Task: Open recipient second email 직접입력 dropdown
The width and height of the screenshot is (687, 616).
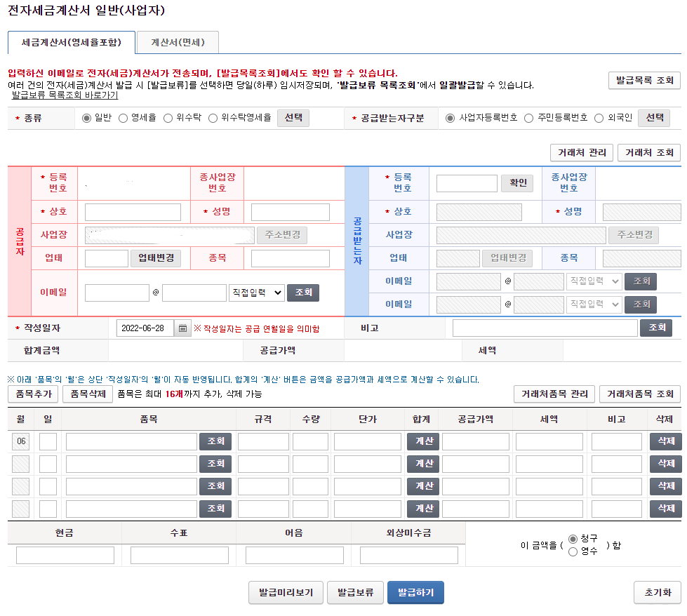Action: [x=594, y=304]
